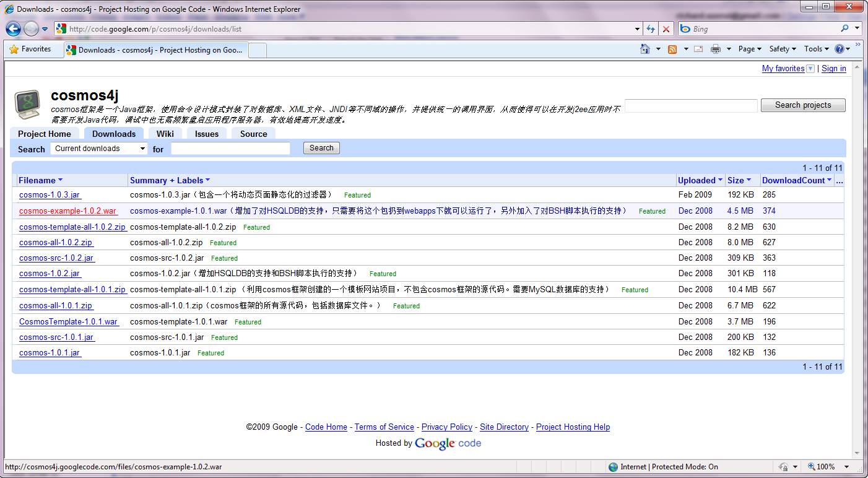Click the red Stop loading icon
Image resolution: width=868 pixels, height=478 pixels.
pyautogui.click(x=666, y=29)
